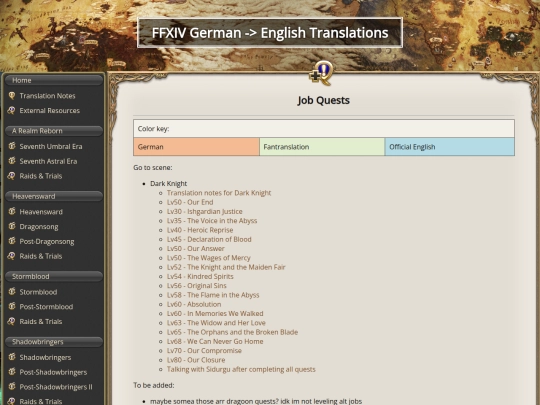This screenshot has height=405, width=540.
Task: Click the blue Official English color key cell
Action: point(449,147)
